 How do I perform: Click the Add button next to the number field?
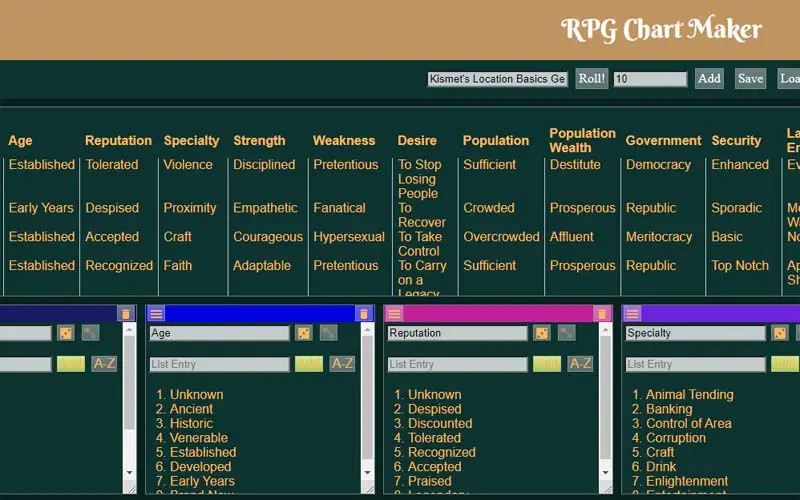[709, 79]
